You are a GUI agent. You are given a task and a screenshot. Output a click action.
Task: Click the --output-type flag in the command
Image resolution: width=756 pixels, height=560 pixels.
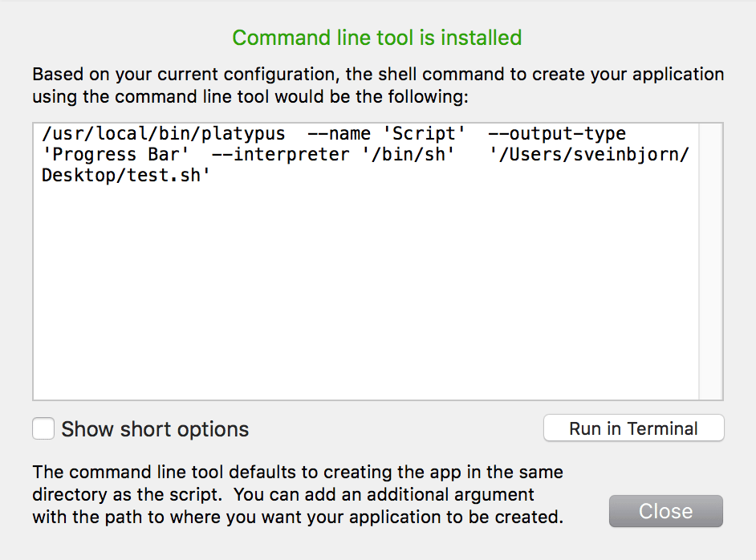click(556, 134)
